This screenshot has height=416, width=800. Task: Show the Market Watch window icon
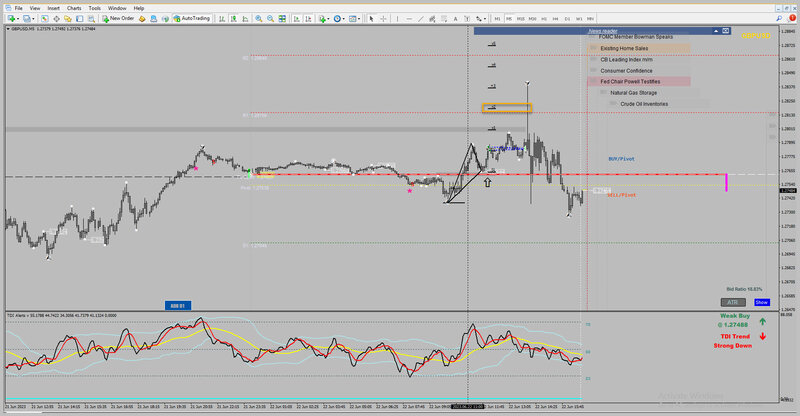(45, 18)
